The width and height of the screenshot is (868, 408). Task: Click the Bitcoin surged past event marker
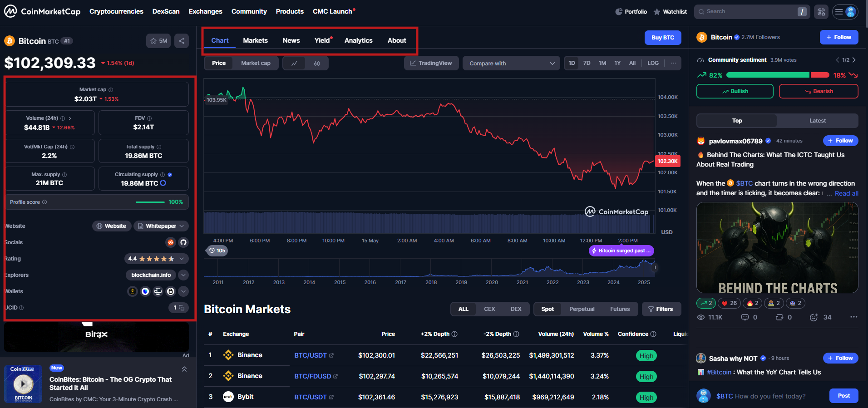(621, 251)
